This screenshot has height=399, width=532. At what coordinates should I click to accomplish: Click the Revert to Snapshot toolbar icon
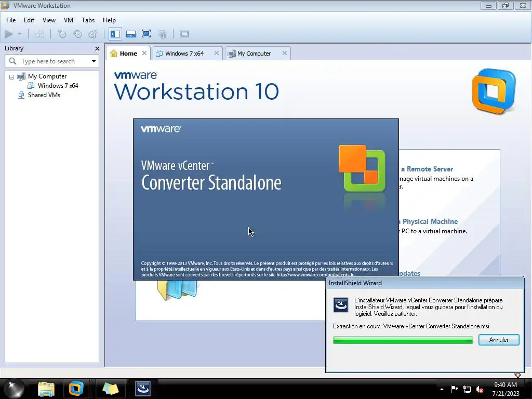(x=77, y=34)
